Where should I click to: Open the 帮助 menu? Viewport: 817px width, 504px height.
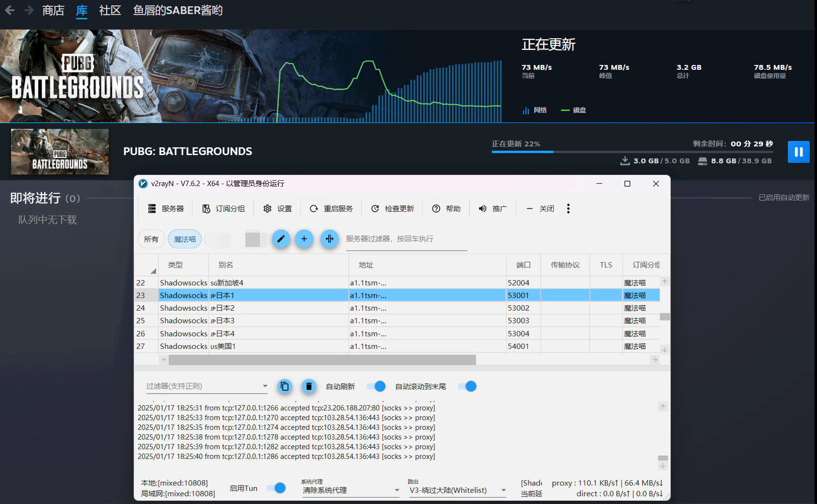tap(446, 208)
